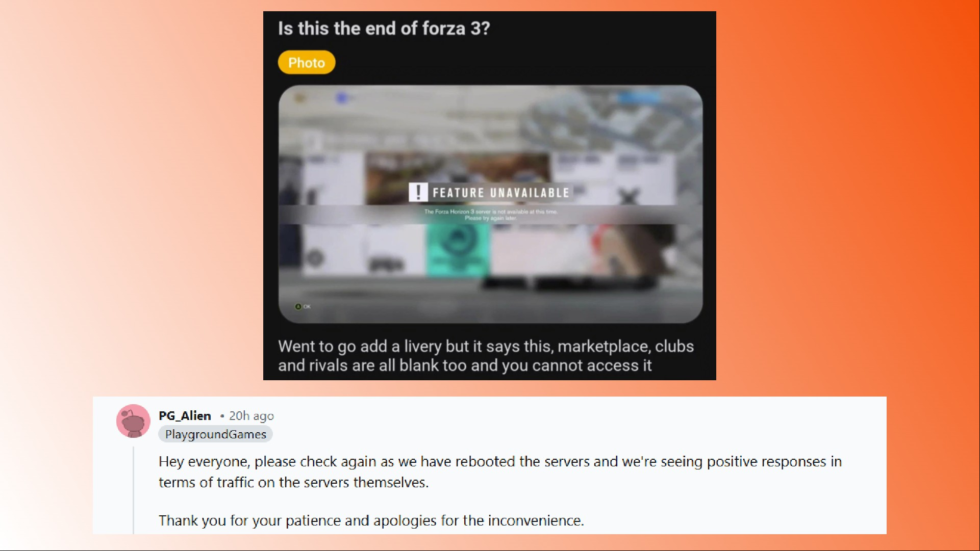The height and width of the screenshot is (551, 980).
Task: Click the Forza Horizon 3 server error message
Action: 491,215
